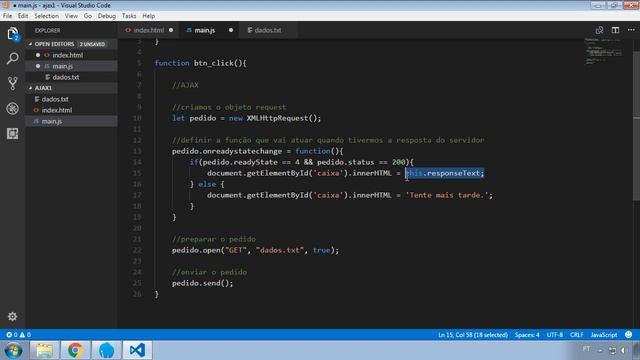
Task: Click the 2 UNSAVED badge
Action: point(92,44)
